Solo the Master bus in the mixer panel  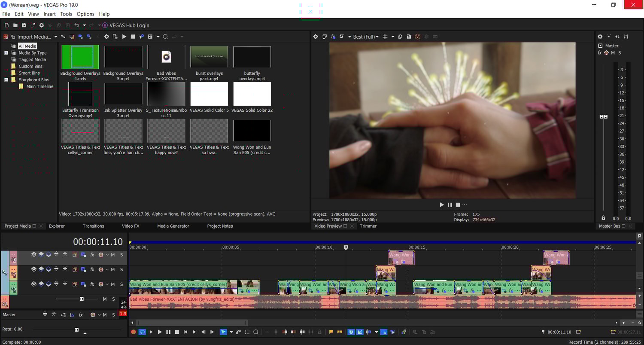pos(620,53)
